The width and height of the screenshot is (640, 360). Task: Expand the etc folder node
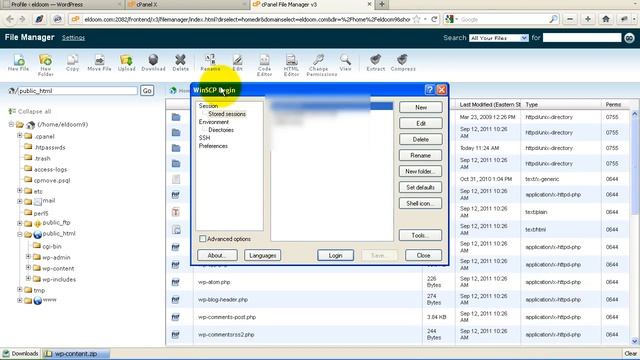point(20,191)
